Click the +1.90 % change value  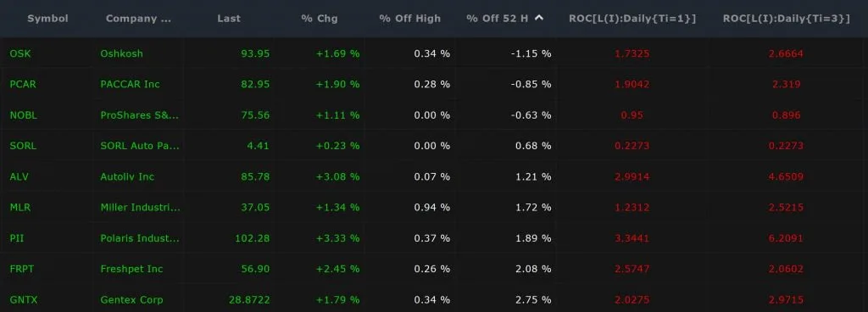337,84
